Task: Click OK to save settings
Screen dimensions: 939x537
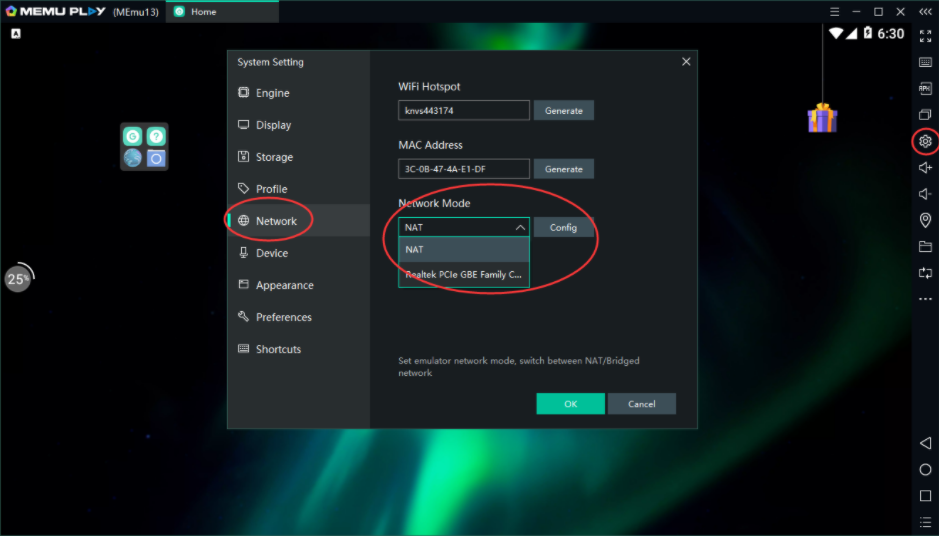Action: pyautogui.click(x=570, y=404)
